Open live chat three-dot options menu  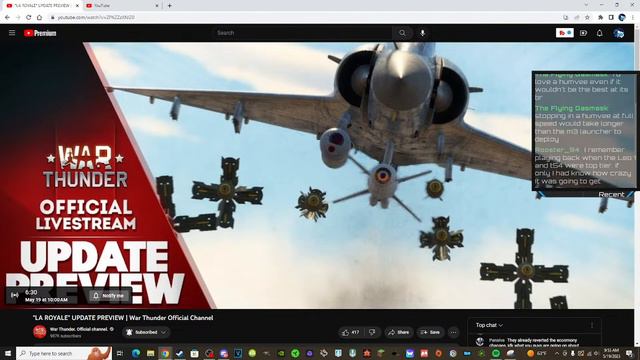click(592, 325)
